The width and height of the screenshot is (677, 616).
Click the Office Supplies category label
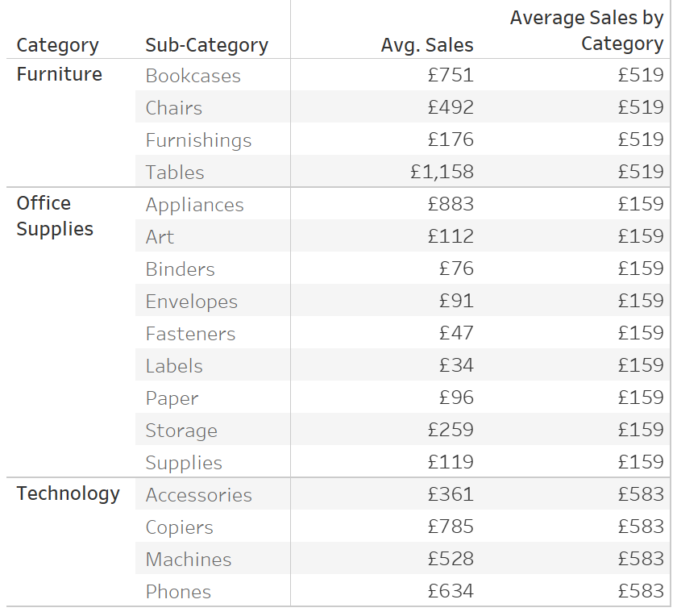[55, 216]
